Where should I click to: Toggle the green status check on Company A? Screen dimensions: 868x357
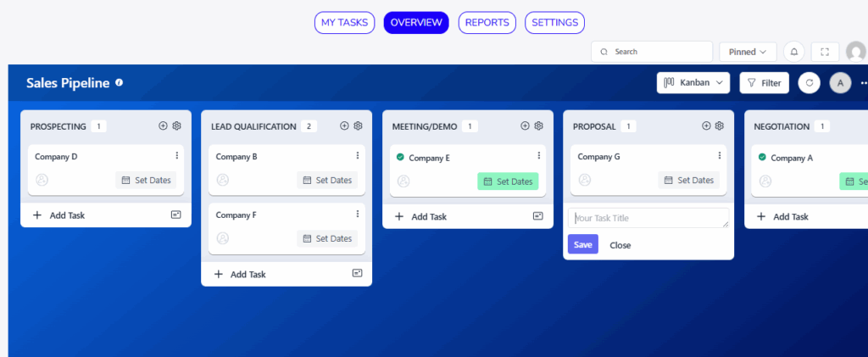click(x=762, y=157)
